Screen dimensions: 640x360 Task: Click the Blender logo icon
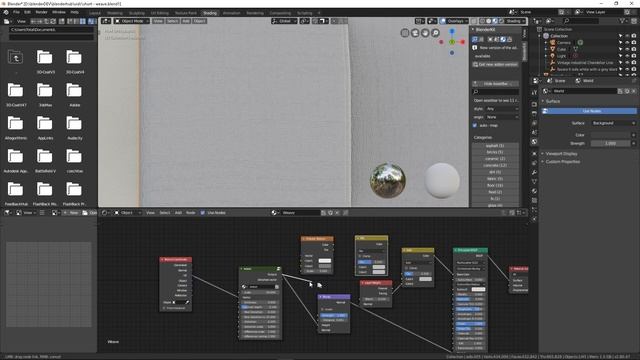[6, 12]
